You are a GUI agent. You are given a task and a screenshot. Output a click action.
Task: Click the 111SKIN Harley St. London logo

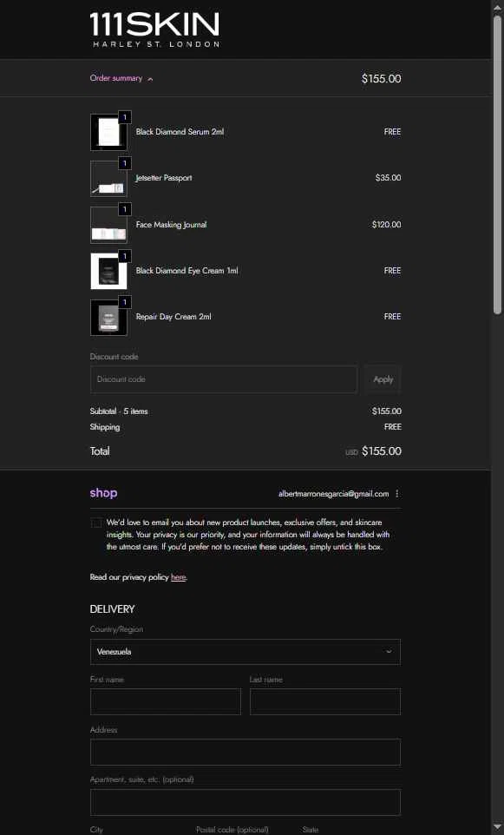154,30
